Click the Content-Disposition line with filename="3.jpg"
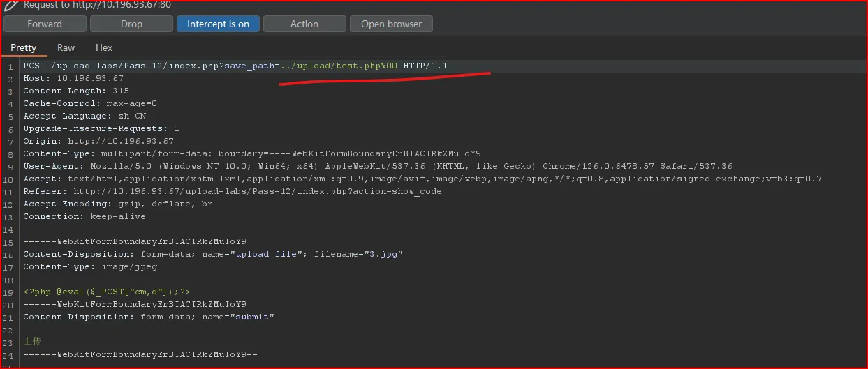 coord(213,254)
